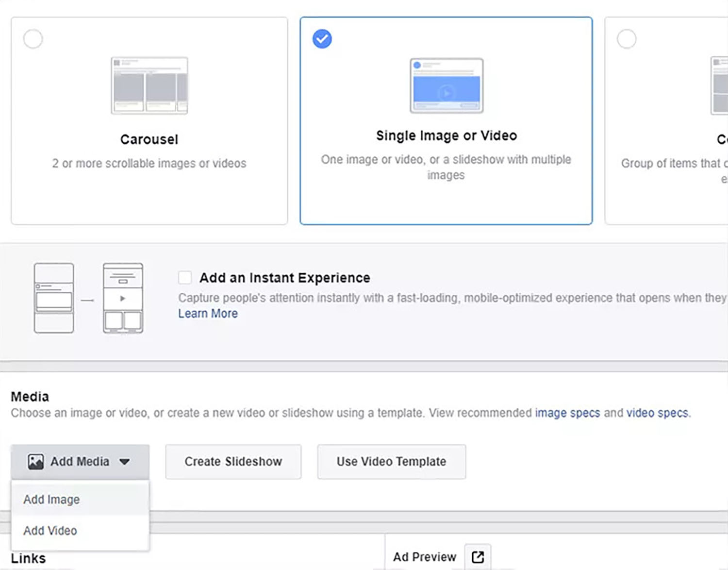Choose Add Image from the open menu

click(x=51, y=499)
